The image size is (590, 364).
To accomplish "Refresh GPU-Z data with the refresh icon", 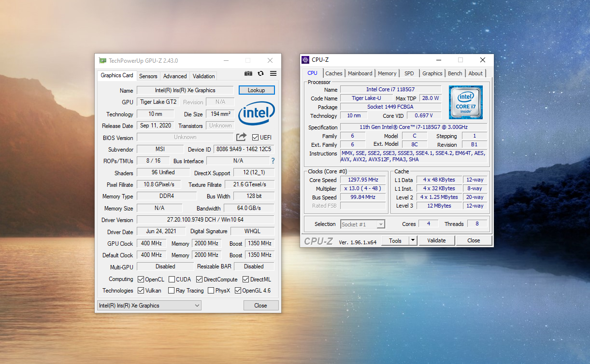I will (261, 73).
